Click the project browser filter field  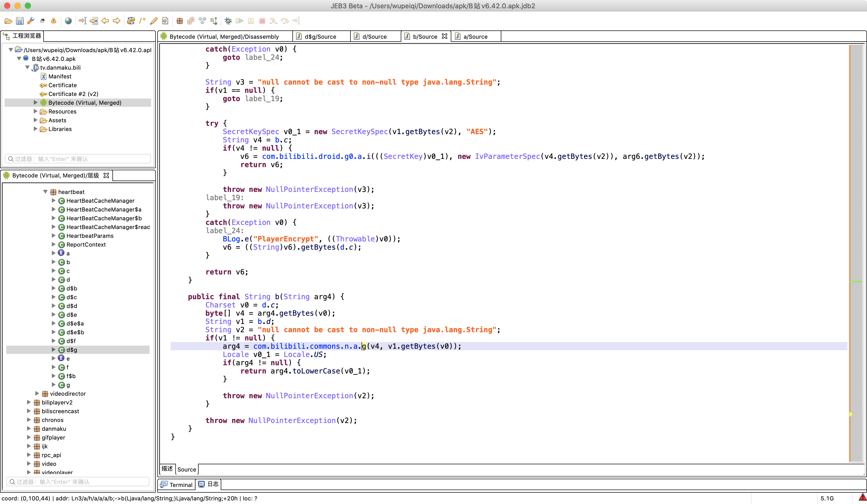pos(78,159)
